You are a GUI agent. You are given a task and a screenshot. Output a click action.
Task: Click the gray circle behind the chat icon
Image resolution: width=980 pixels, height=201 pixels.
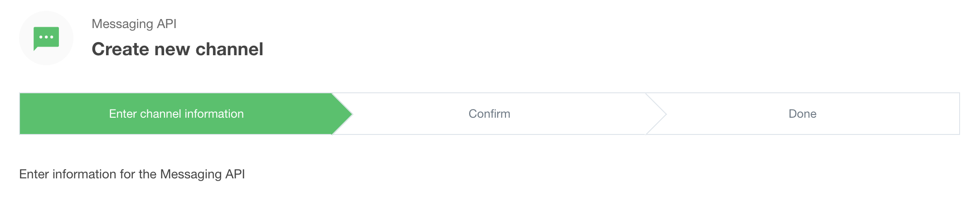pos(46,38)
